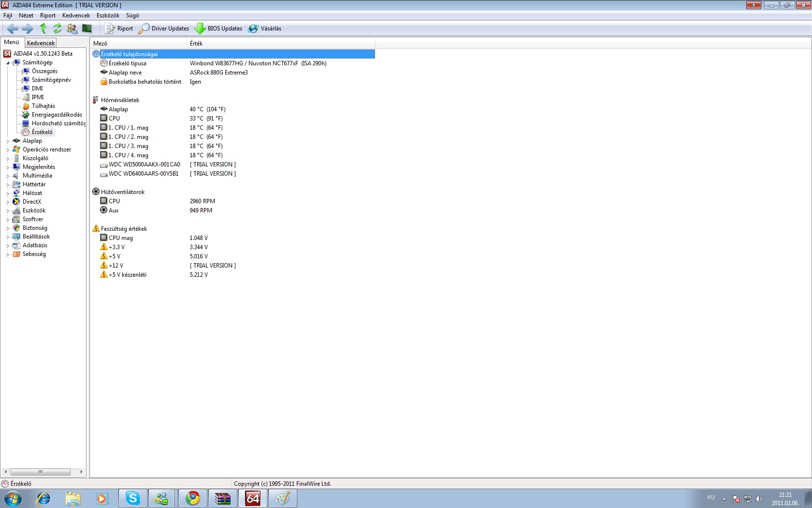Screen dimensions: 812x508
Task: Open the system monitor toolbar icon
Action: (x=87, y=29)
